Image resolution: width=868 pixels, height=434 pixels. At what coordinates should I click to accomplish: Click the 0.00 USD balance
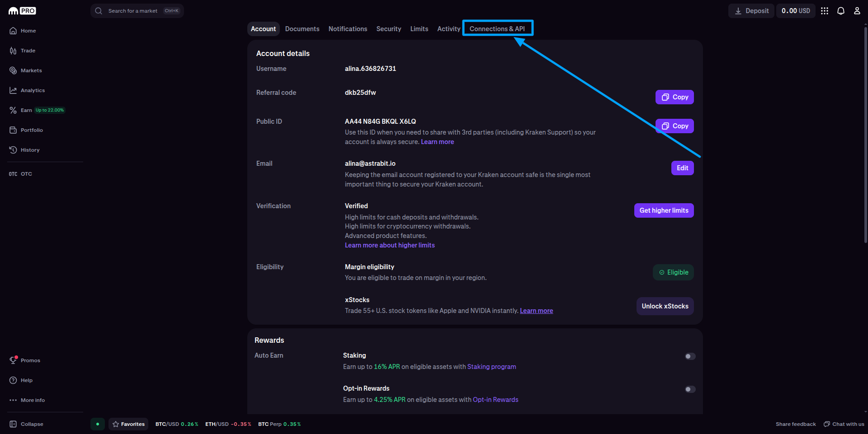pyautogui.click(x=796, y=11)
